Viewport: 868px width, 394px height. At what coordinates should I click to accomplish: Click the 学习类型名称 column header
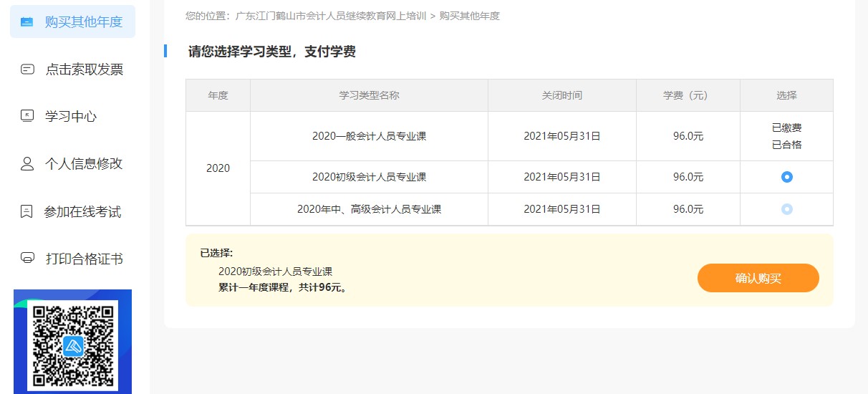[369, 95]
